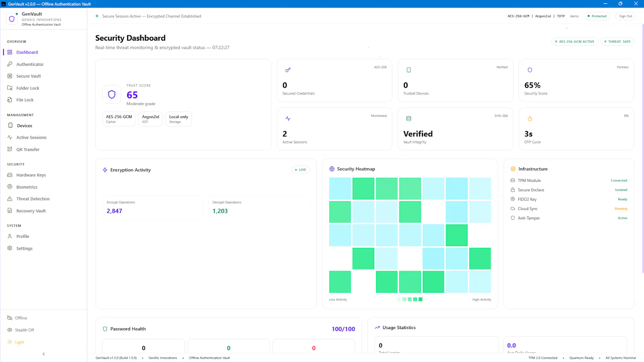Click the Threat Detection warning icon

[x=10, y=199]
